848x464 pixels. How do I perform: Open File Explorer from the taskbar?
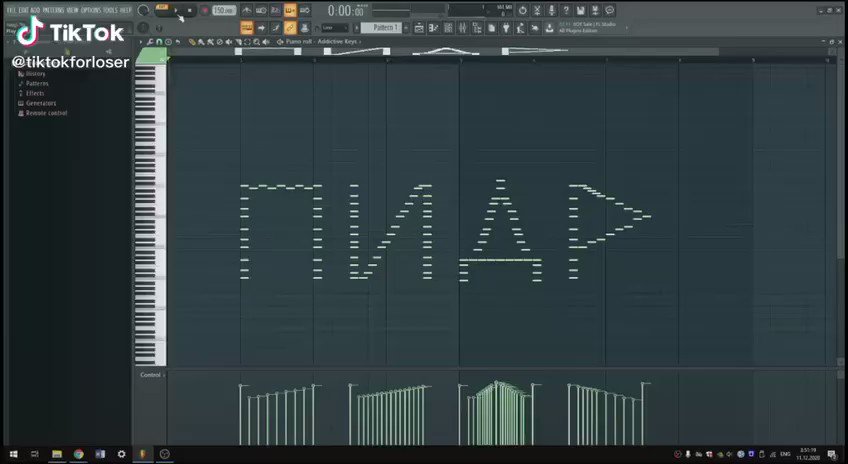[x=57, y=454]
